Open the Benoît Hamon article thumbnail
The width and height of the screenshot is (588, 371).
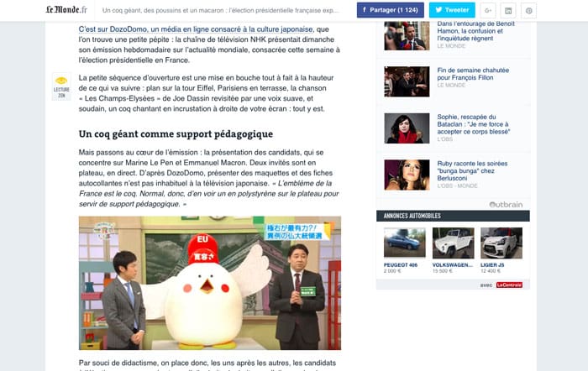point(407,35)
